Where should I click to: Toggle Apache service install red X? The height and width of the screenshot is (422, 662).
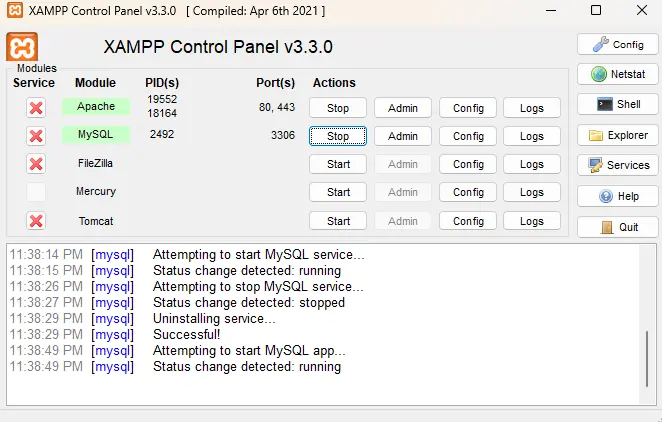point(36,108)
